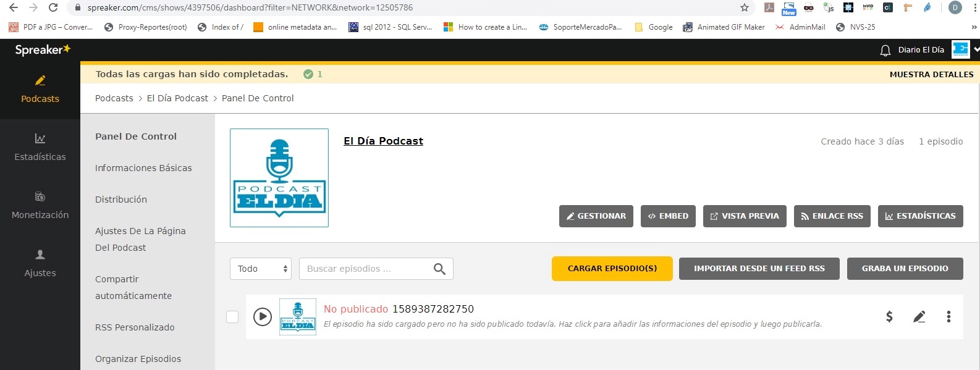Select the episode checkbox
Screen dimensions: 980x370
[x=232, y=317]
